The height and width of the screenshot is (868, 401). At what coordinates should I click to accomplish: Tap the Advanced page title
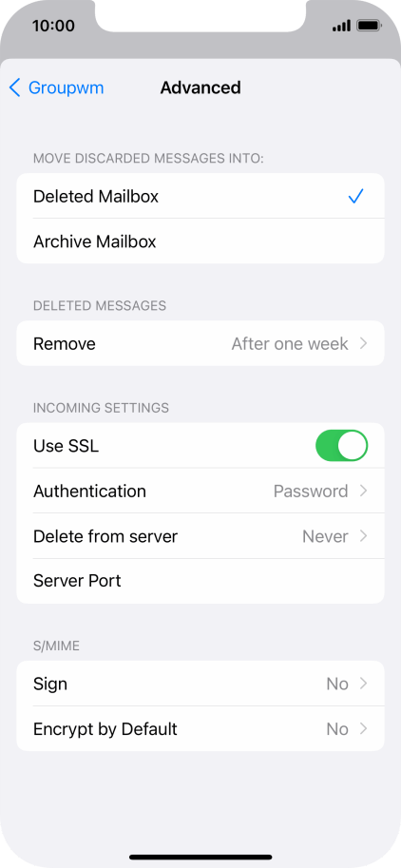tap(200, 87)
